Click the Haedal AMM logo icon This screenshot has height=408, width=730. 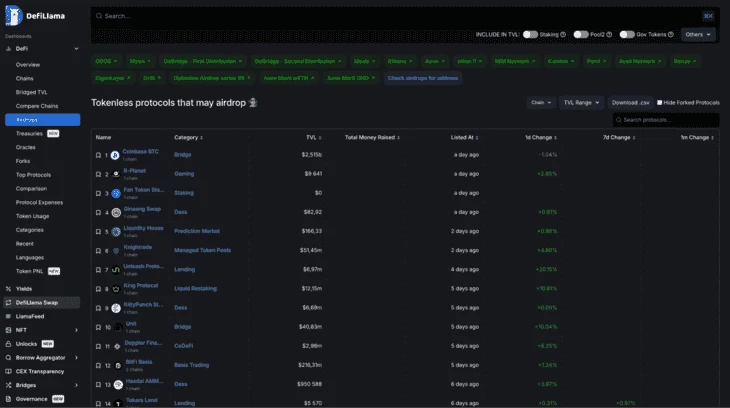(118, 384)
